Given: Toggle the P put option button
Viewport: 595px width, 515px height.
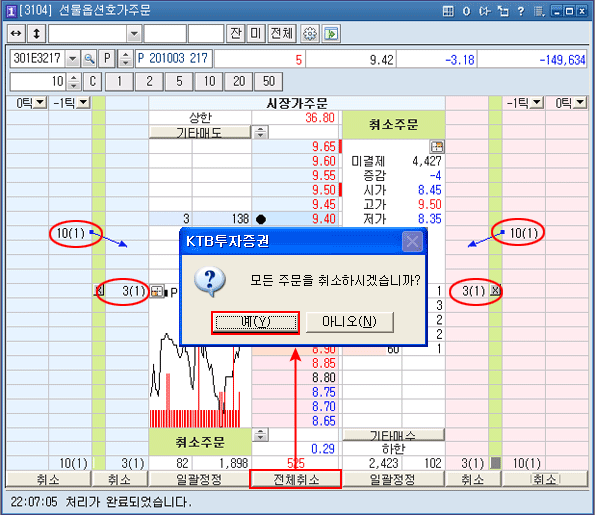Looking at the screenshot, I should (x=107, y=59).
